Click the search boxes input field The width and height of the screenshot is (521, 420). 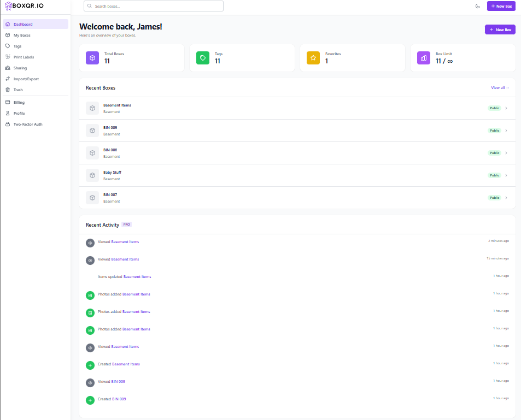[153, 6]
